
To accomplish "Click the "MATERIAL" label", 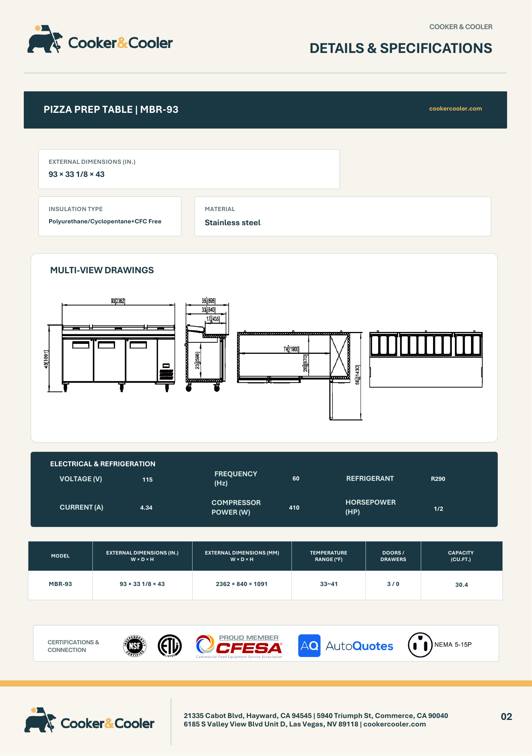I will (x=220, y=209).
